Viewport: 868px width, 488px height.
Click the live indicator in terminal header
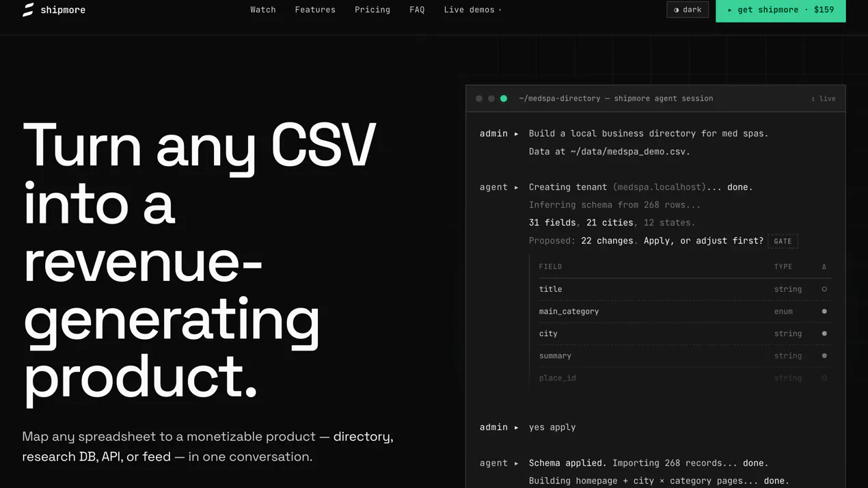point(824,98)
